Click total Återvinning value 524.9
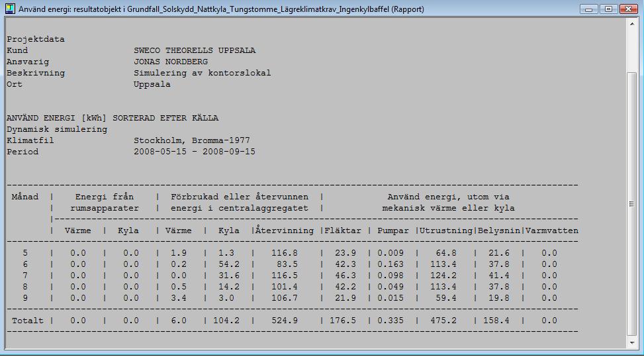The height and width of the screenshot is (357, 644). (284, 321)
